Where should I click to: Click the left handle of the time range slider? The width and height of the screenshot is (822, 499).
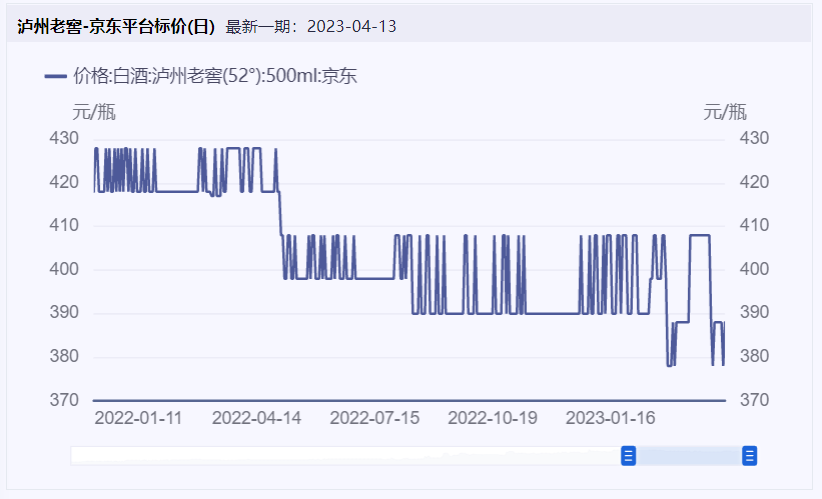pyautogui.click(x=629, y=456)
